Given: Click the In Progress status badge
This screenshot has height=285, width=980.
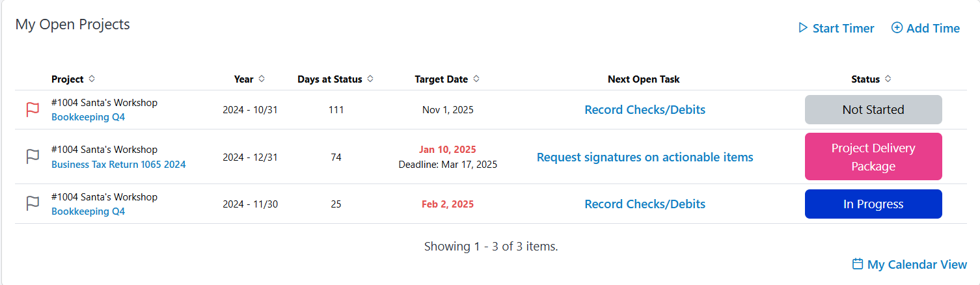Looking at the screenshot, I should 873,204.
